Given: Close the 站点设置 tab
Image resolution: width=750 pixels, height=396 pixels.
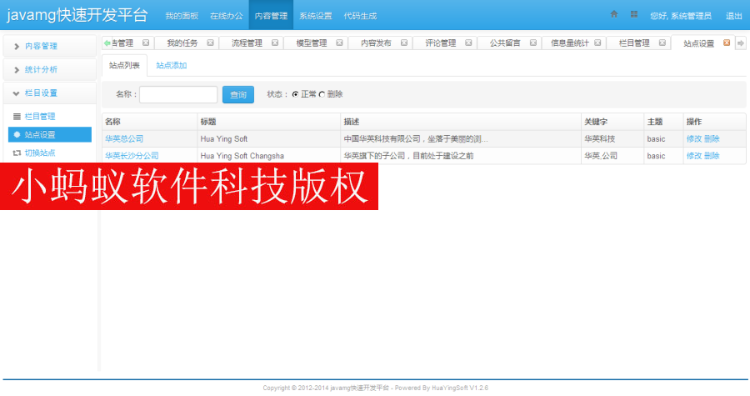Looking at the screenshot, I should 727,43.
